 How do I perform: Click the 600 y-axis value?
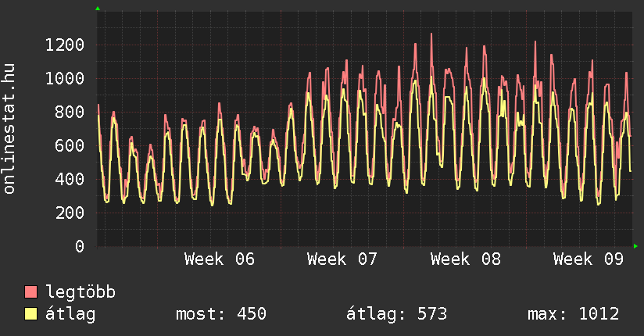pos(69,145)
